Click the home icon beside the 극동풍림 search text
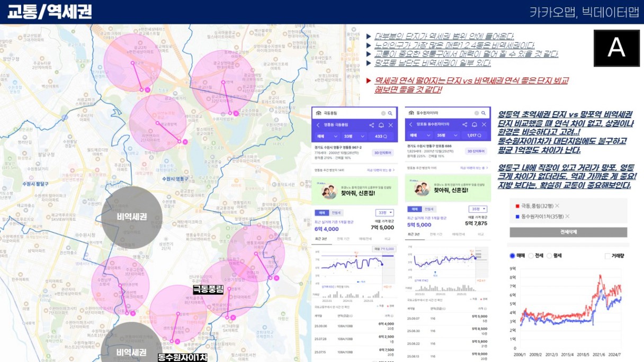Viewport: 644px width, 362px height. click(318, 113)
